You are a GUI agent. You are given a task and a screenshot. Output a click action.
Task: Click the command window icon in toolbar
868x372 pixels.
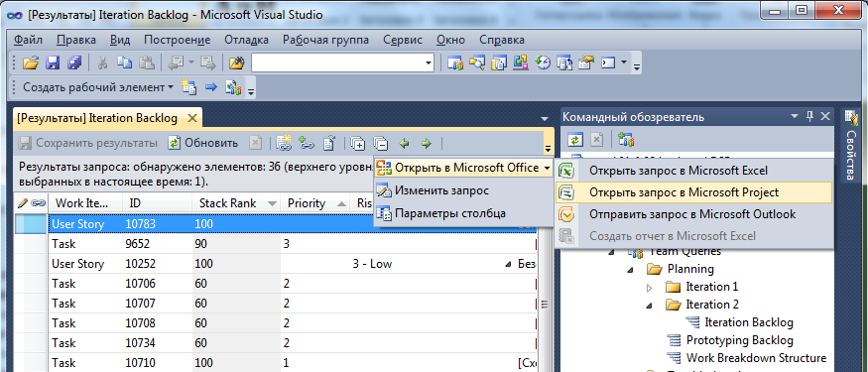click(x=608, y=63)
